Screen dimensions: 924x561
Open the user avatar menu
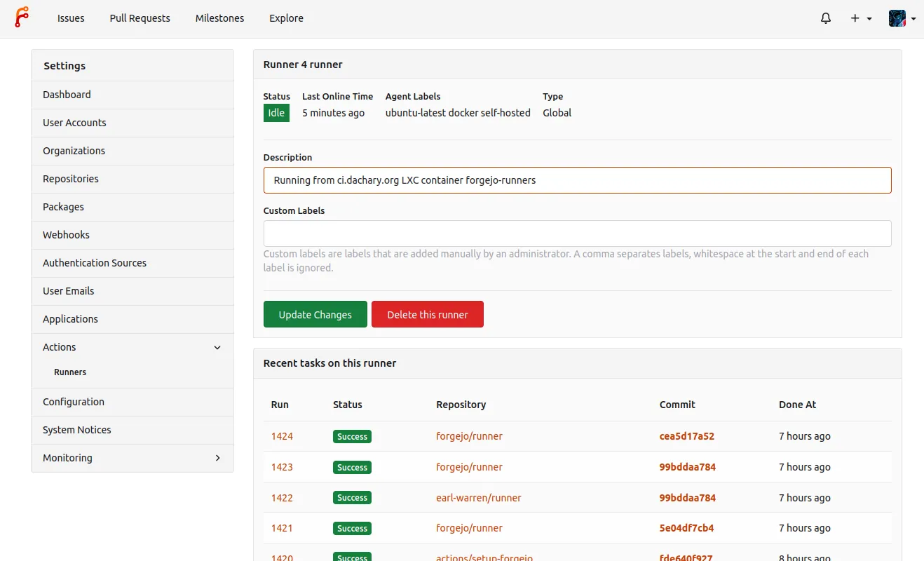(902, 18)
